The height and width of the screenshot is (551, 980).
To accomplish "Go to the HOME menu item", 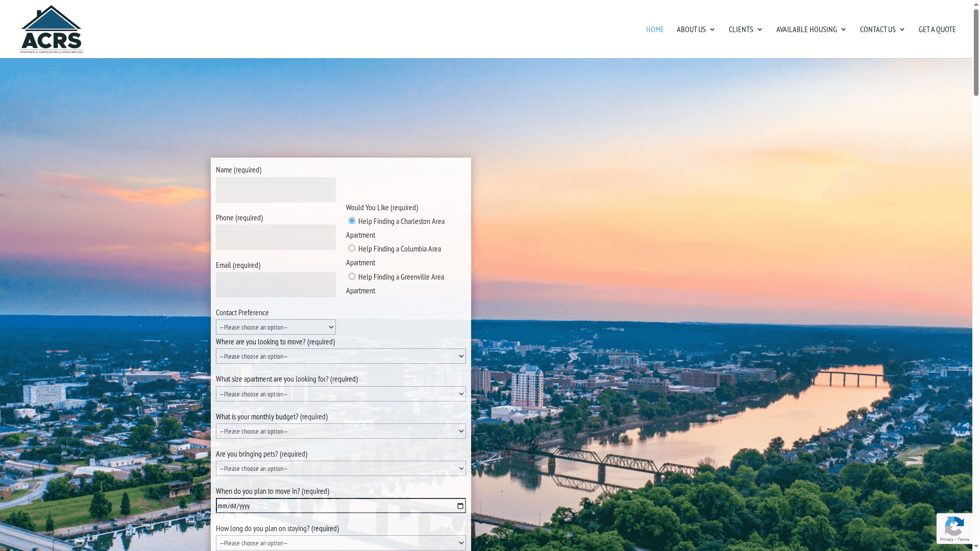I will click(x=655, y=29).
